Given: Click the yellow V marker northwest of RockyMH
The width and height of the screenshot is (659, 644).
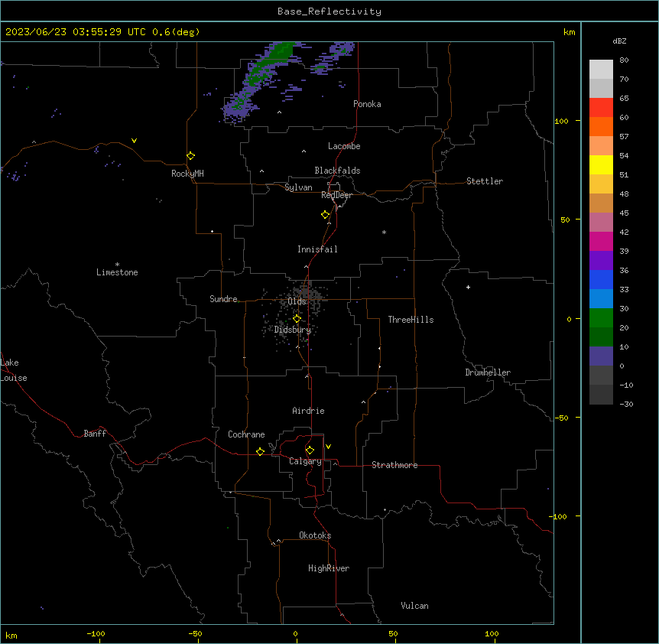Looking at the screenshot, I should (134, 141).
